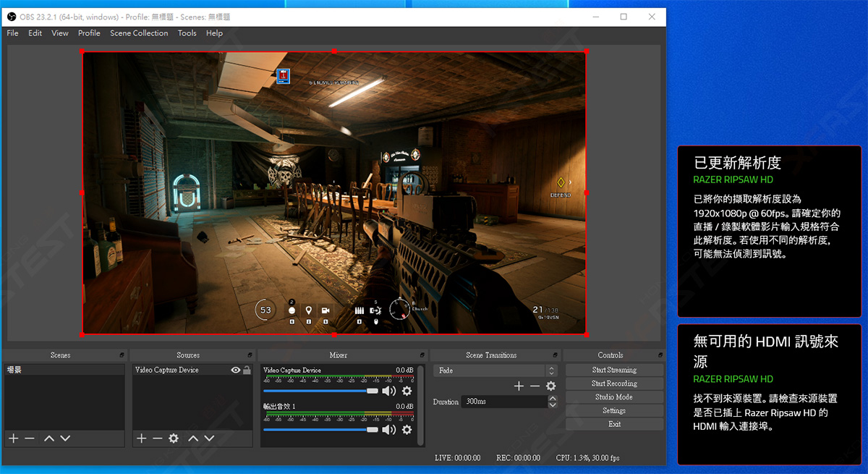Pop out the Scene Transitions dock panel
Viewport: 868px width, 474px height.
coord(555,355)
